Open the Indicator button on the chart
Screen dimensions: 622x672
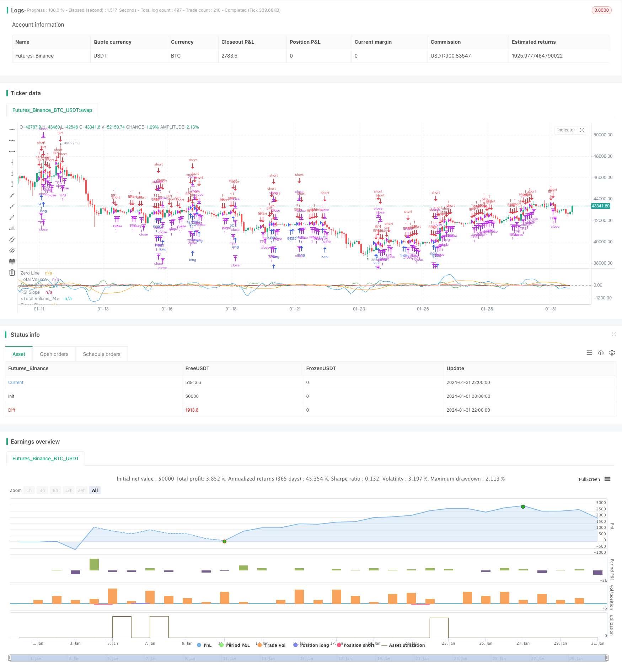566,130
